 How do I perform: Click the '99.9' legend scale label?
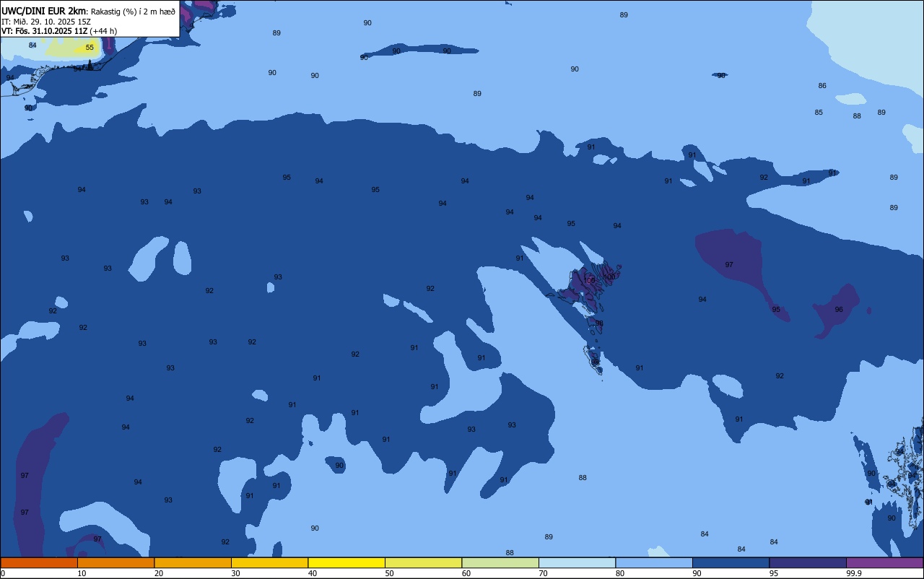tap(854, 573)
